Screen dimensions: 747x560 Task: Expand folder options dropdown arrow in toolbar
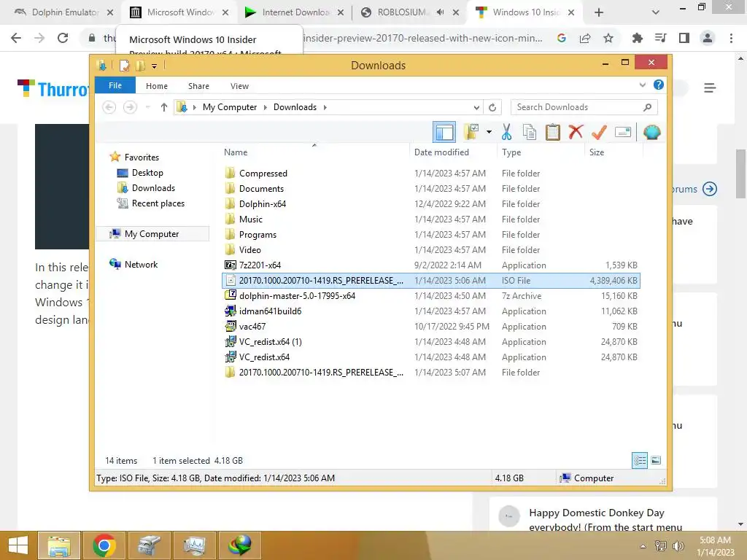click(489, 132)
